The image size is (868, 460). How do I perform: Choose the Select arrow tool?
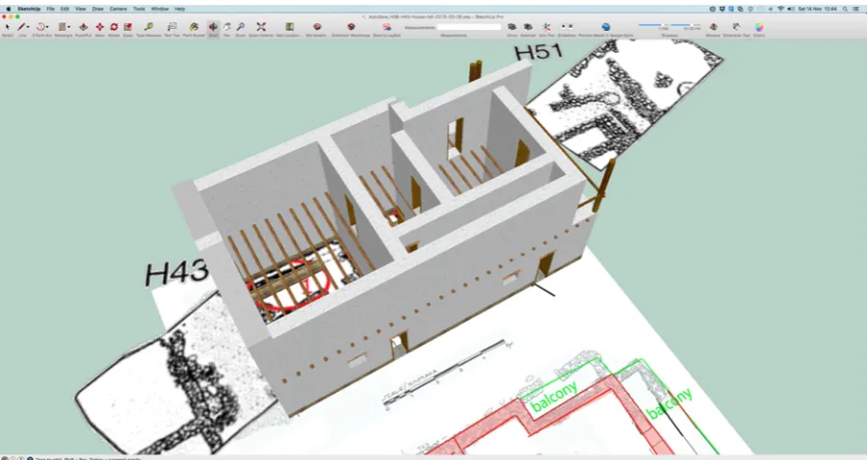pyautogui.click(x=7, y=27)
